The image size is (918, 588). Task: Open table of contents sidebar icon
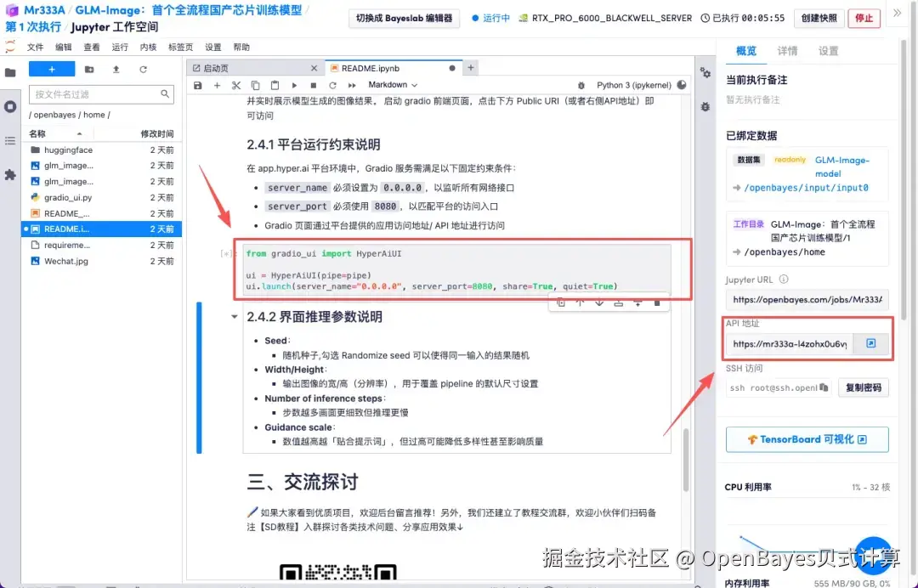pyautogui.click(x=10, y=140)
